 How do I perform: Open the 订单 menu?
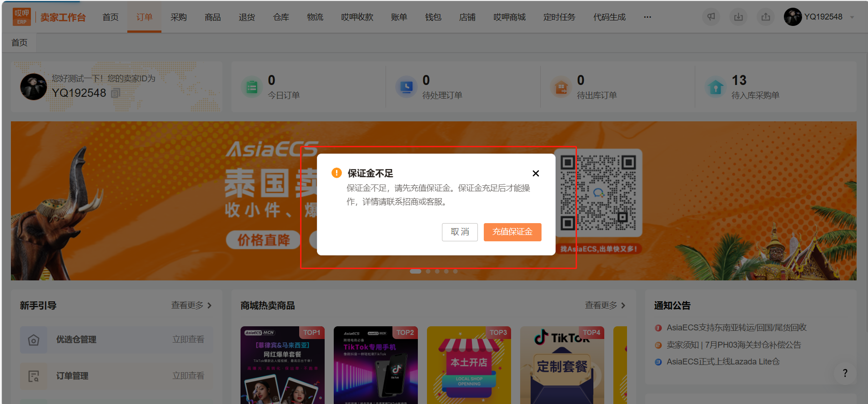pyautogui.click(x=144, y=17)
